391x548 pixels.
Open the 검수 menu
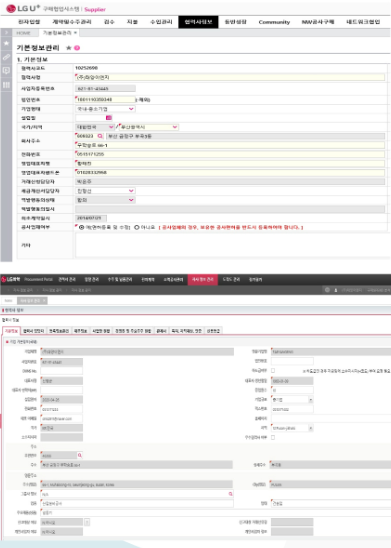pyautogui.click(x=109, y=22)
